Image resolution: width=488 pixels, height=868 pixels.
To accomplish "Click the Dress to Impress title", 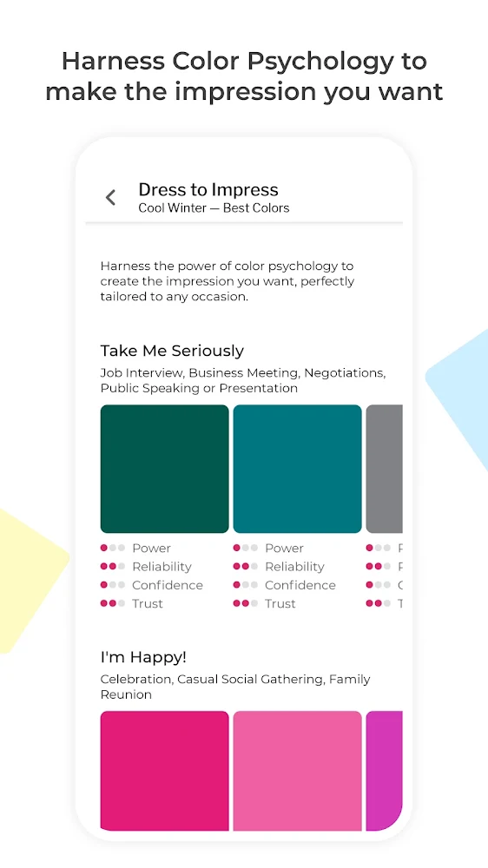I will (208, 190).
